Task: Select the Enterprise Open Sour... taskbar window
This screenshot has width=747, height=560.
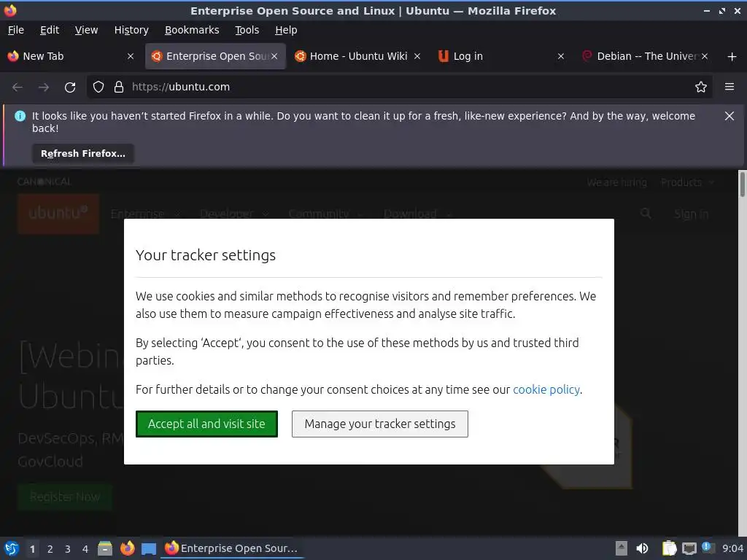Action: coord(232,548)
